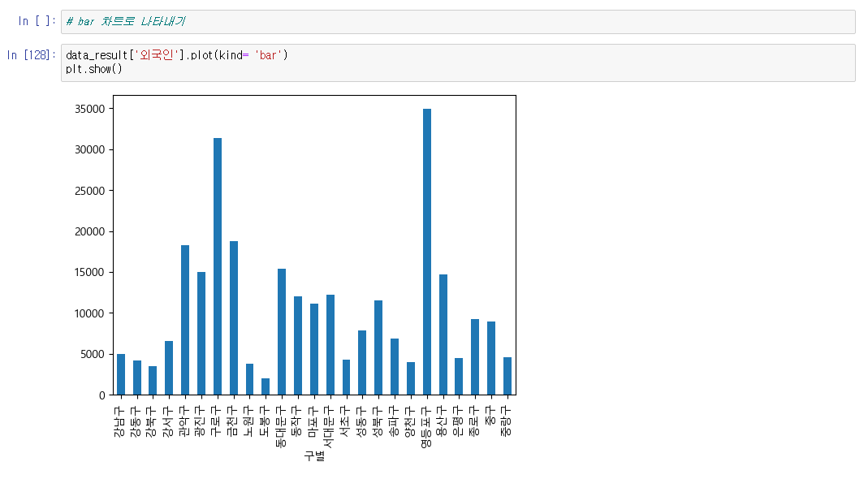Click the y-axis tick label 20000
This screenshot has width=868, height=479.
89,232
